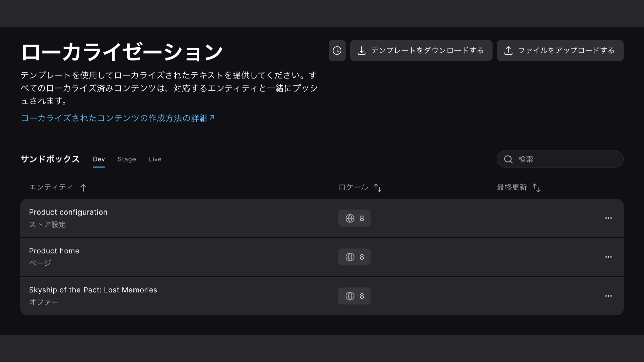Select Skyship of the Pact: Lost Memories row
The width and height of the screenshot is (644, 362).
point(93,290)
